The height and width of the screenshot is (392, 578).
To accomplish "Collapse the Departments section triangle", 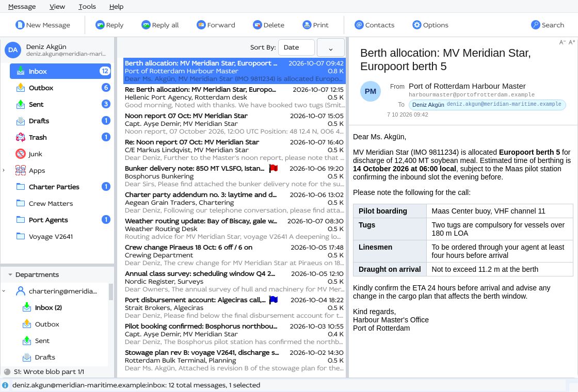I will coord(10,274).
